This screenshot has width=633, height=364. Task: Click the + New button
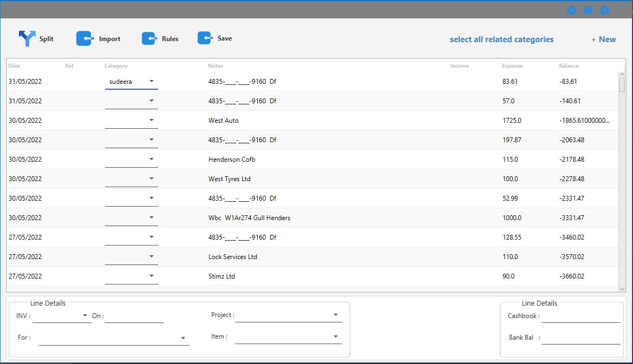[x=603, y=39]
